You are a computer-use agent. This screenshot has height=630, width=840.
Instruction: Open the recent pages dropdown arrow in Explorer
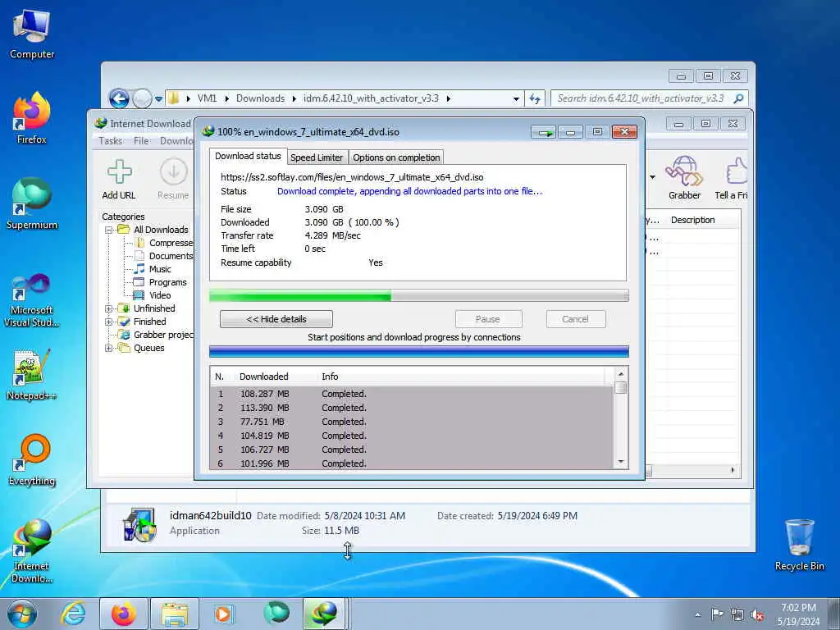click(x=158, y=98)
